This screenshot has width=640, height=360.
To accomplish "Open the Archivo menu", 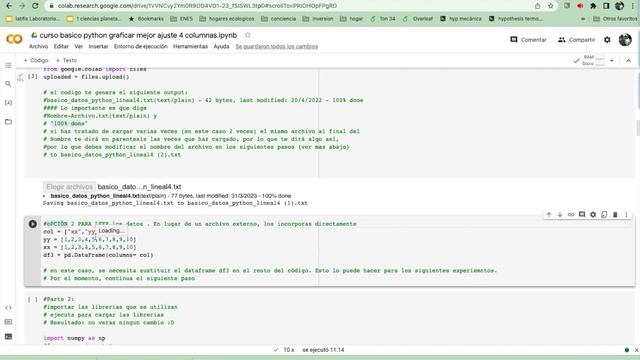I will [38, 47].
